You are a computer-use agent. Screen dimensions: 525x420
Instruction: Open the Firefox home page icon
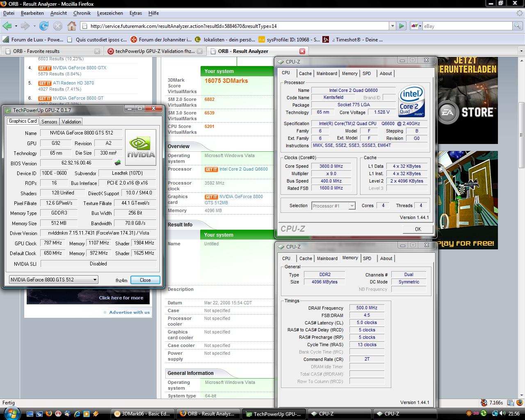coord(72,26)
